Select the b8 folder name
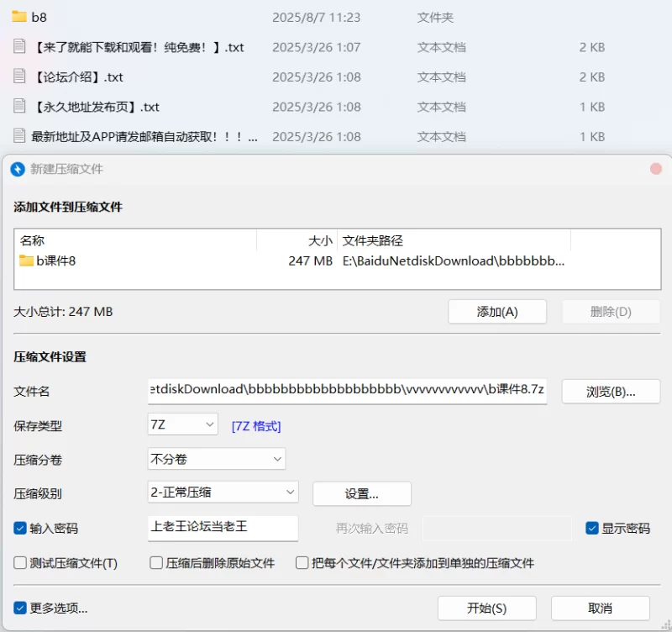 [x=39, y=17]
